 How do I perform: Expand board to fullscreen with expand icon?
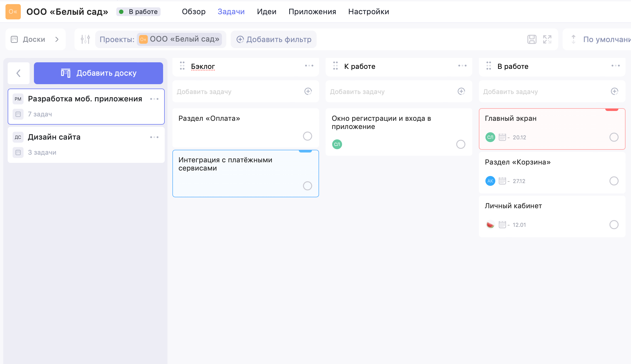[x=547, y=39]
